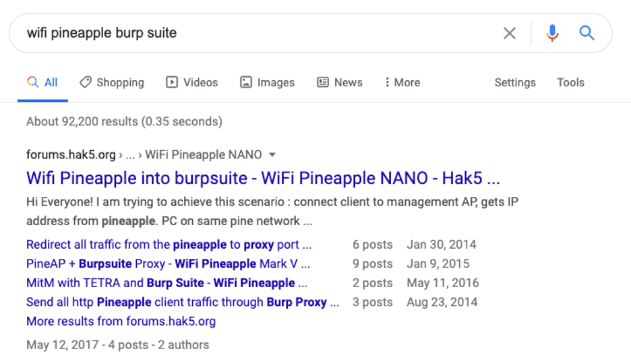Image resolution: width=631 pixels, height=364 pixels.
Task: Switch to the Videos tab
Action: click(x=192, y=82)
